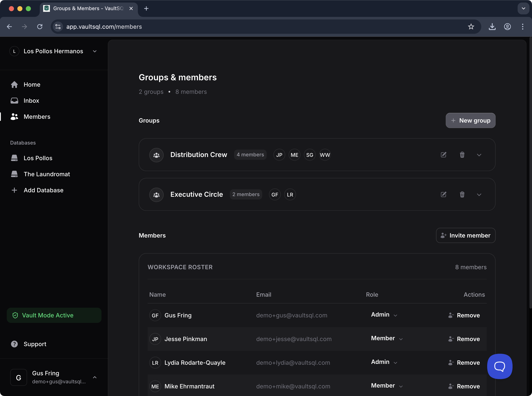Image resolution: width=532 pixels, height=396 pixels.
Task: Expand the Executive Circle group details
Action: pyautogui.click(x=479, y=195)
